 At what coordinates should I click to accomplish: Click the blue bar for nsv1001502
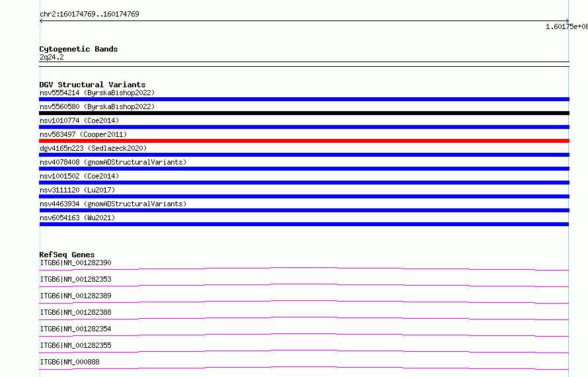point(304,183)
